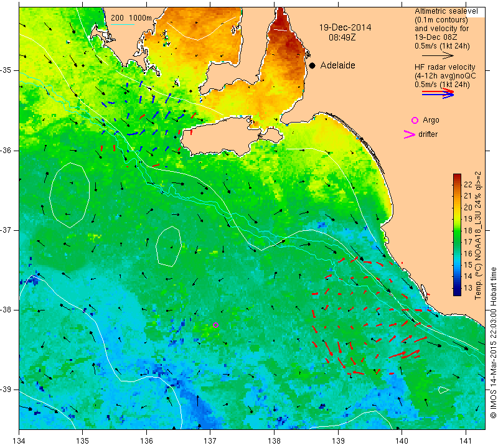498x448 pixels.
Task: Click the 19-Dec-2014 date text
Action: point(345,27)
